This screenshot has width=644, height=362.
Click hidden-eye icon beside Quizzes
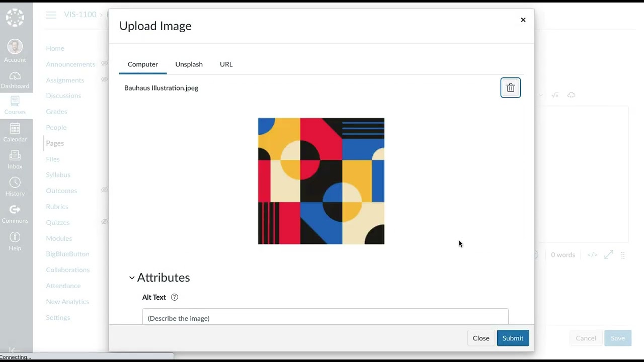point(105,222)
